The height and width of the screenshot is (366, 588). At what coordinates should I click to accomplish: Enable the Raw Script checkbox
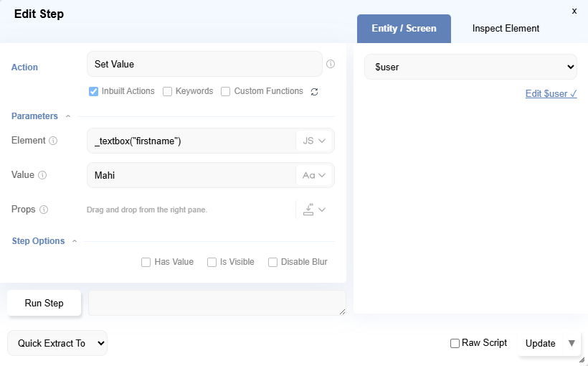[x=455, y=343]
